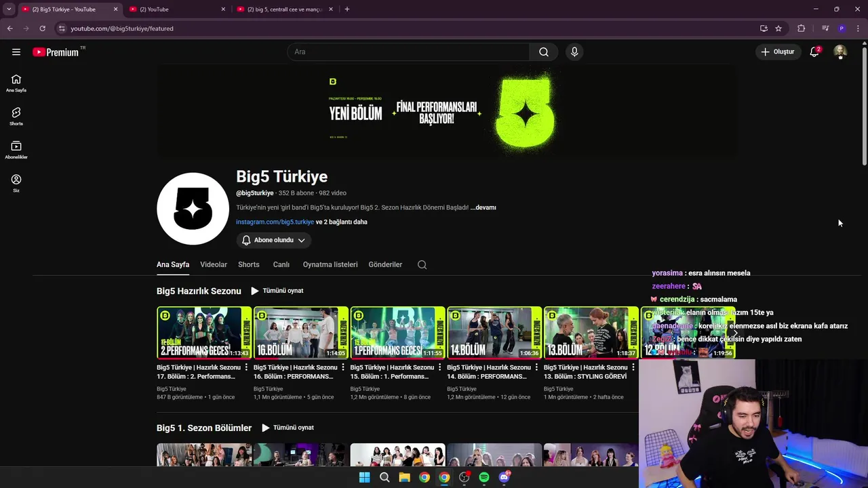Open options menu for 14. Bölüm video
The width and height of the screenshot is (868, 488).
pos(536,367)
